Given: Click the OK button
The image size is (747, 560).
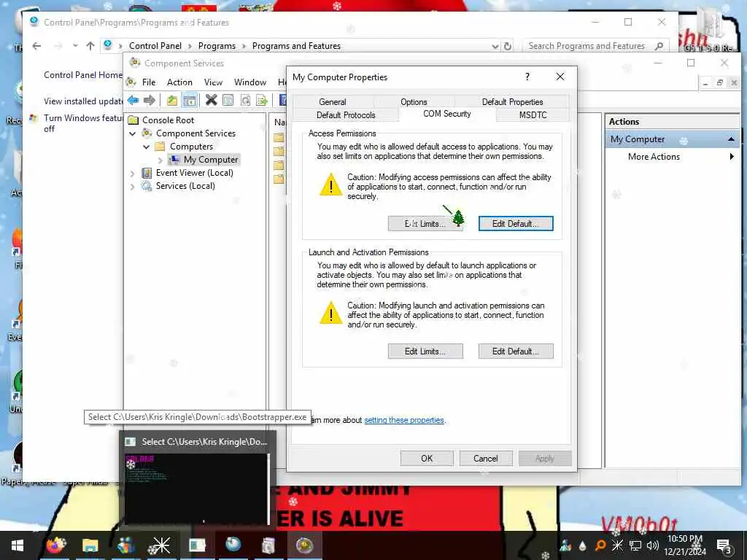Looking at the screenshot, I should tap(427, 459).
